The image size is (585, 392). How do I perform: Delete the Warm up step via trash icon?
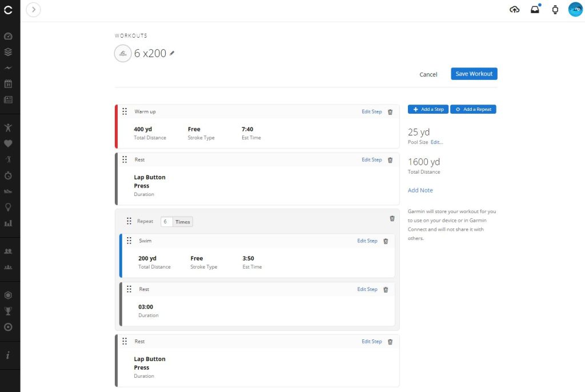click(x=390, y=112)
